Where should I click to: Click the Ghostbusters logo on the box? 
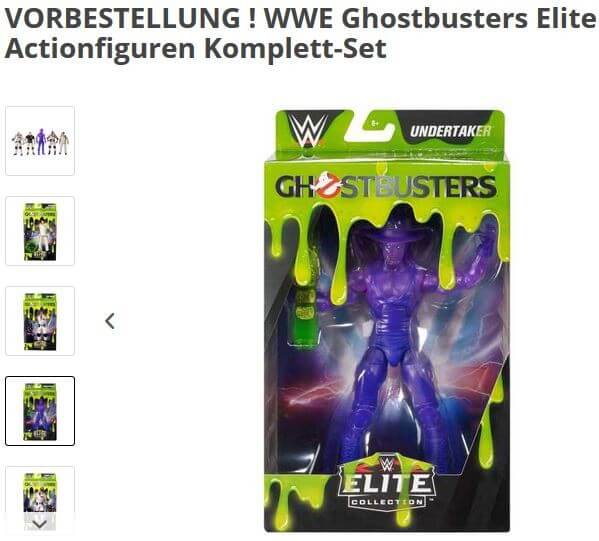tap(386, 187)
